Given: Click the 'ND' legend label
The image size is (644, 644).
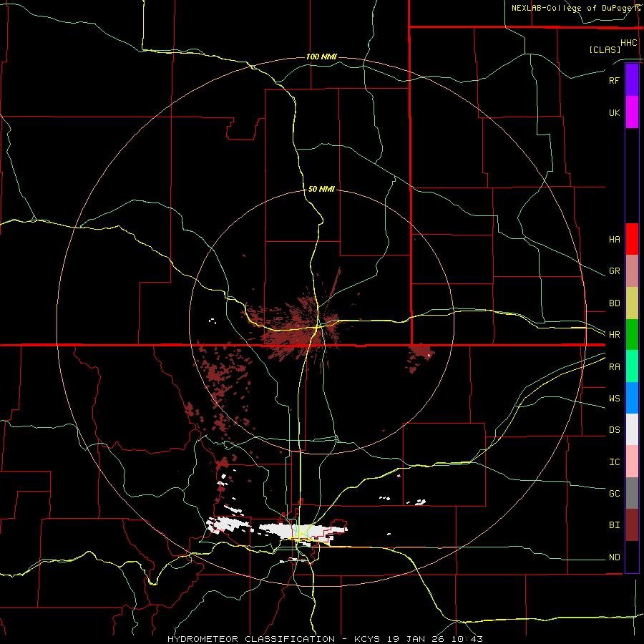Looking at the screenshot, I should coord(614,557).
